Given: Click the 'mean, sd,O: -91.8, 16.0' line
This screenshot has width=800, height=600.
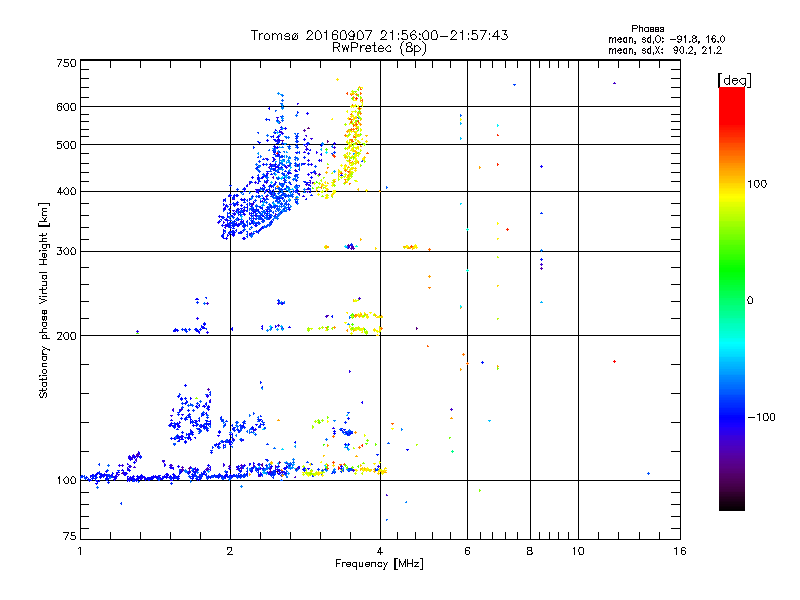Looking at the screenshot, I should 666,39.
